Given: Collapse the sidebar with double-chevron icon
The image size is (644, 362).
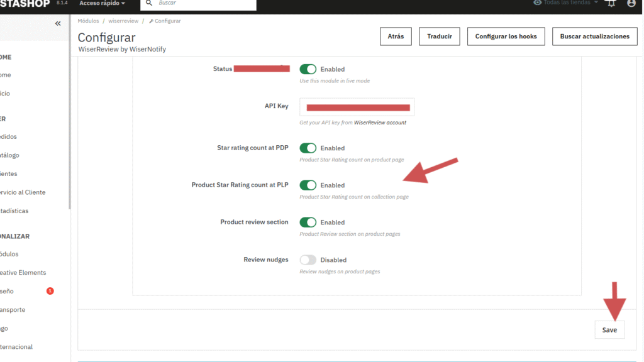Looking at the screenshot, I should (58, 24).
